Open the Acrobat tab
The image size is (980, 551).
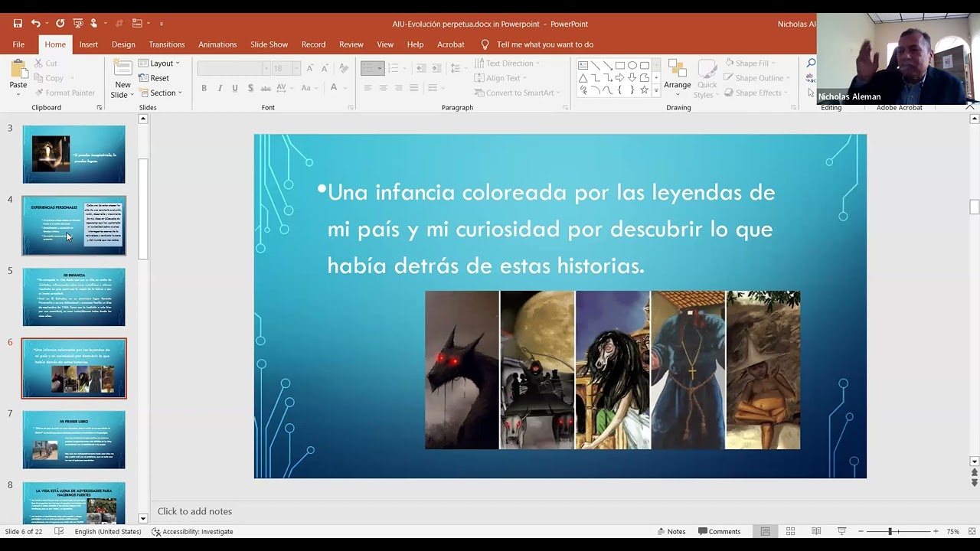(x=451, y=44)
